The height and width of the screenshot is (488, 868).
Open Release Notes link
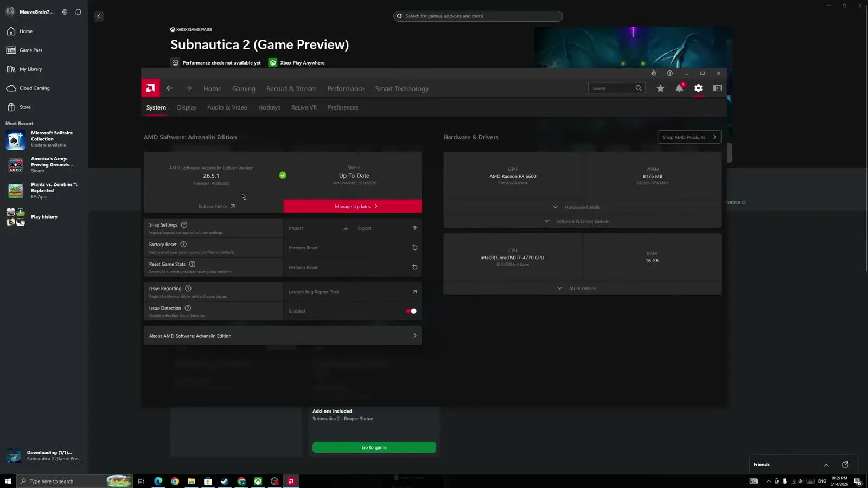[x=216, y=206]
